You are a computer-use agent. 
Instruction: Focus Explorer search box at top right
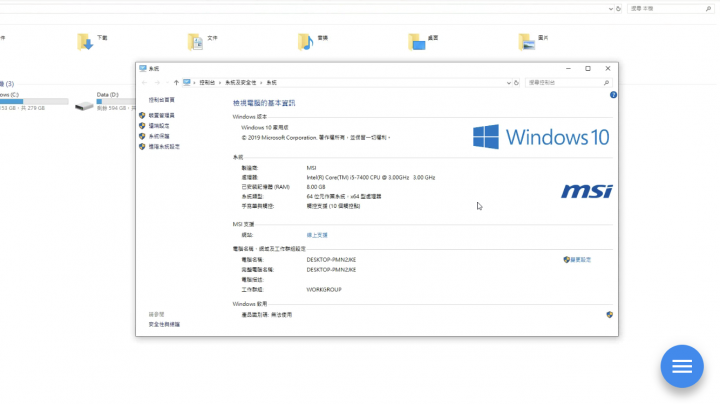coord(670,9)
